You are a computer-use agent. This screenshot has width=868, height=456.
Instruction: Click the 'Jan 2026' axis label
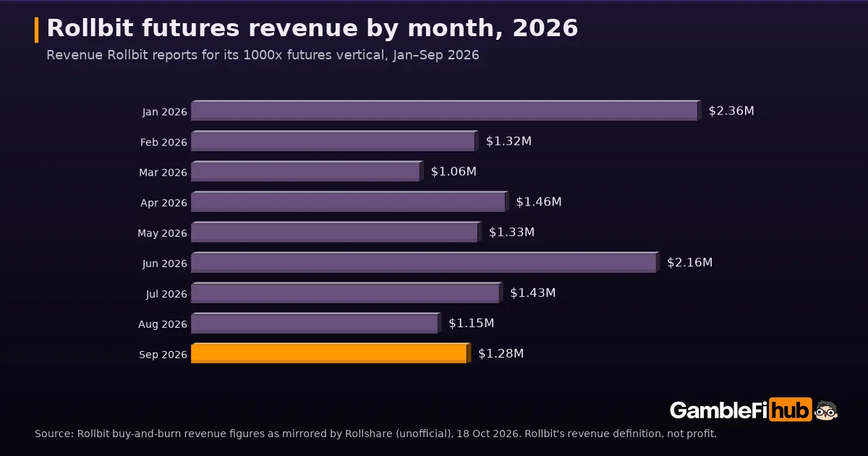coord(165,112)
